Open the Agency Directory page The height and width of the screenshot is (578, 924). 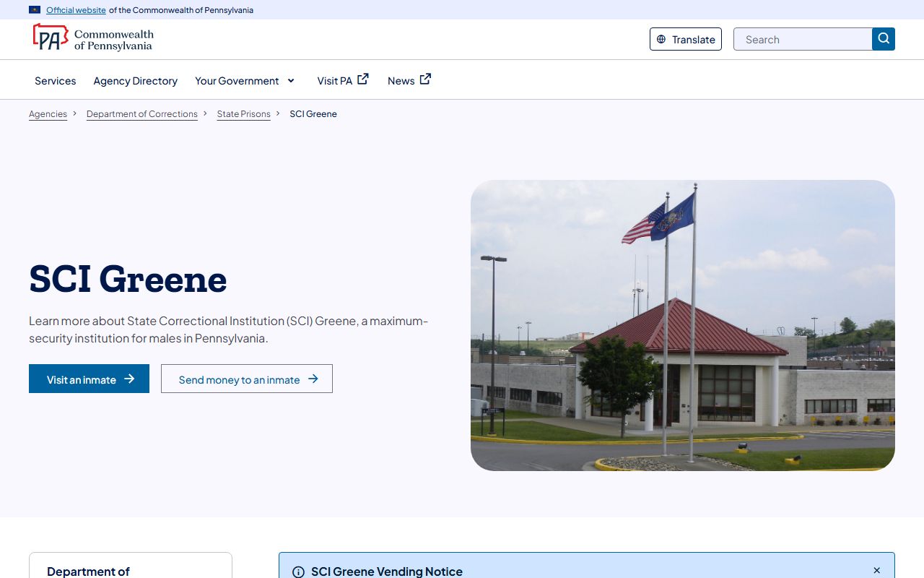136,81
